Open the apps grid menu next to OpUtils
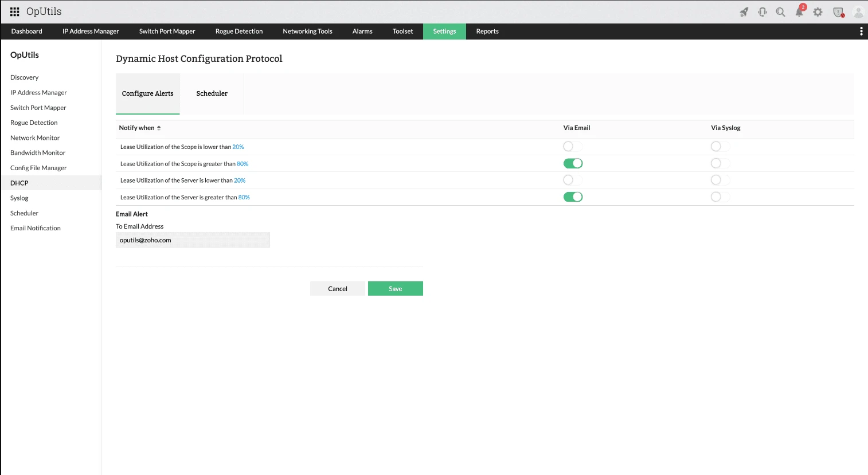The image size is (868, 475). (14, 11)
